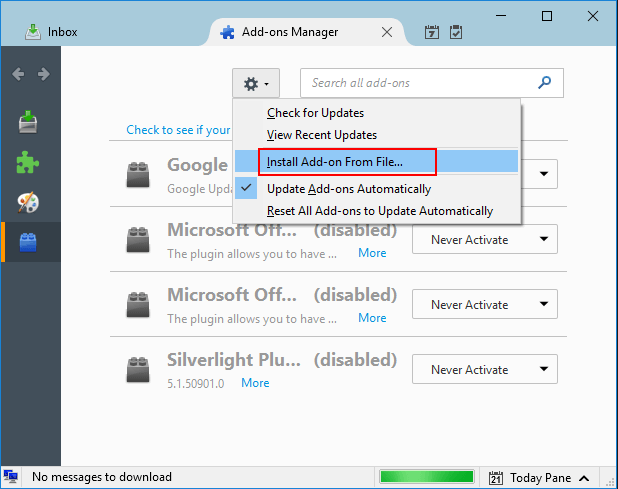
Task: Click the Inbox tab icon
Action: click(x=33, y=32)
